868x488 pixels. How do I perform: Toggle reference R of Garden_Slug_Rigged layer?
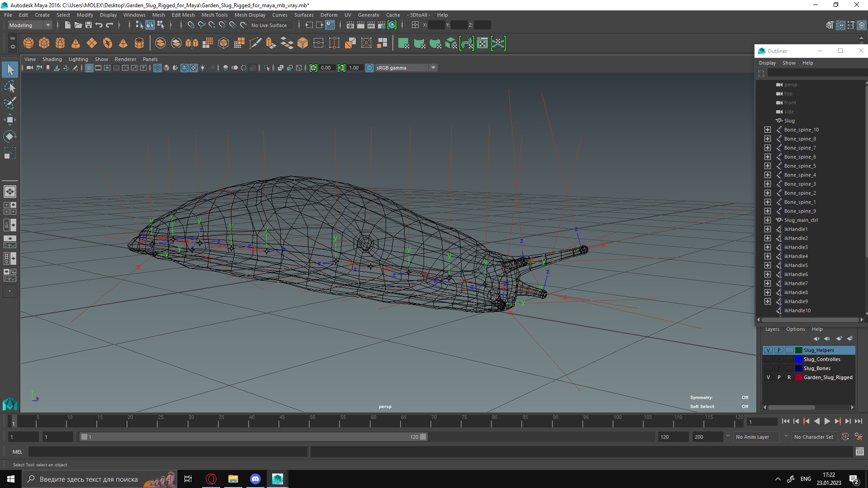789,377
